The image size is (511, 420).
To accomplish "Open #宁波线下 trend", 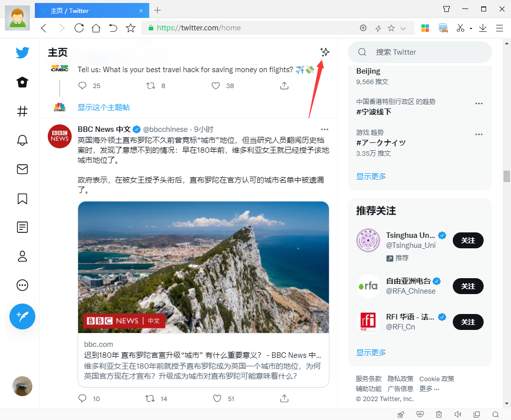I will coord(374,112).
